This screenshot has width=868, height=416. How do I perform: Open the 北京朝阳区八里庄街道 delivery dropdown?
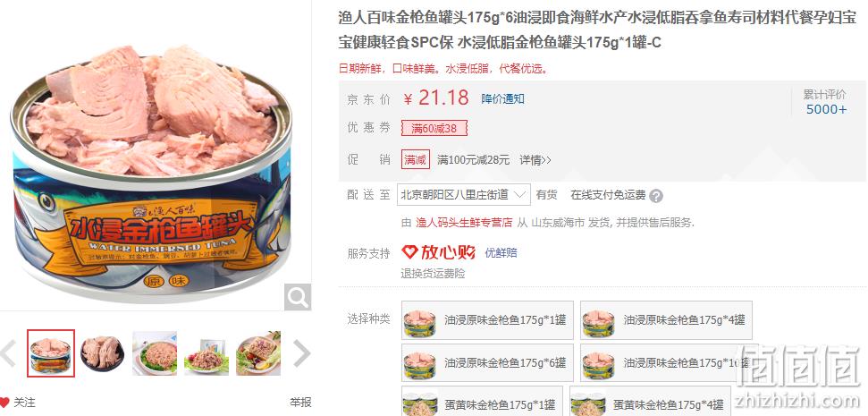[x=463, y=194]
